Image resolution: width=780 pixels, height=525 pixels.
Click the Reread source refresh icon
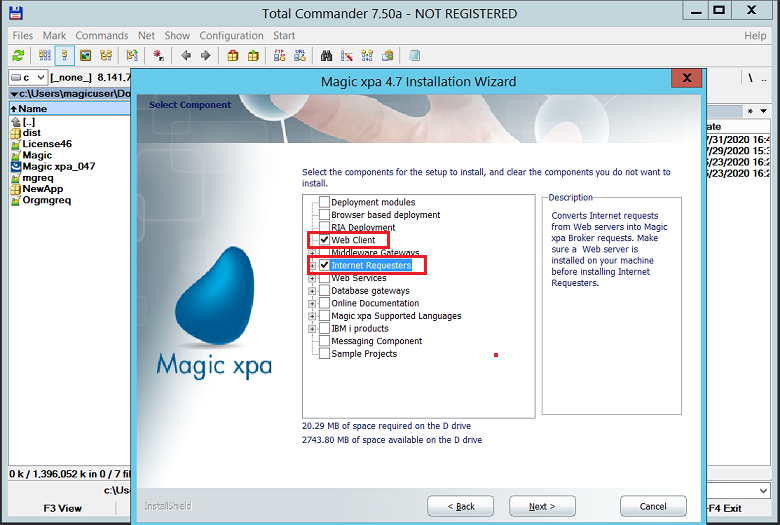(x=18, y=55)
